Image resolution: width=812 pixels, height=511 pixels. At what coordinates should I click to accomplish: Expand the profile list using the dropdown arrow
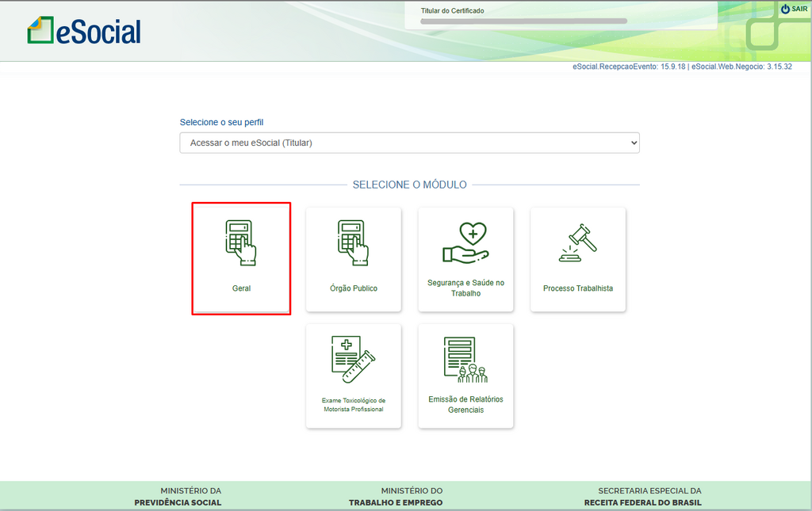pos(632,143)
